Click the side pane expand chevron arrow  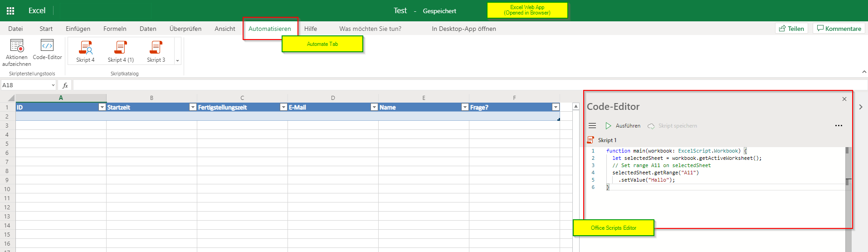(x=861, y=107)
